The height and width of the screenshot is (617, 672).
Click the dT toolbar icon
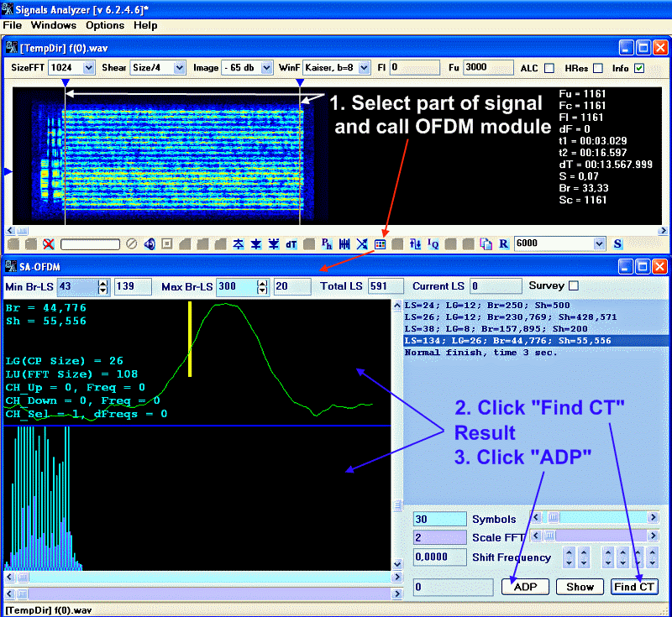point(291,243)
